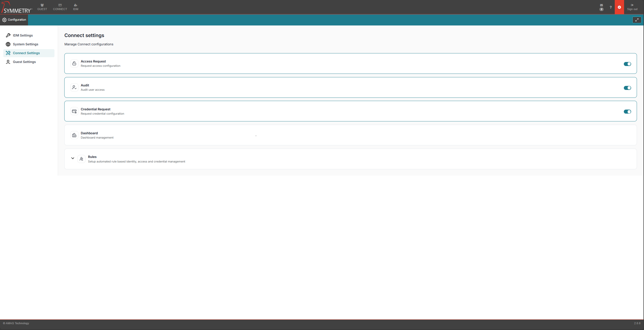Select the Configuration tab
The image size is (644, 330).
tap(14, 20)
